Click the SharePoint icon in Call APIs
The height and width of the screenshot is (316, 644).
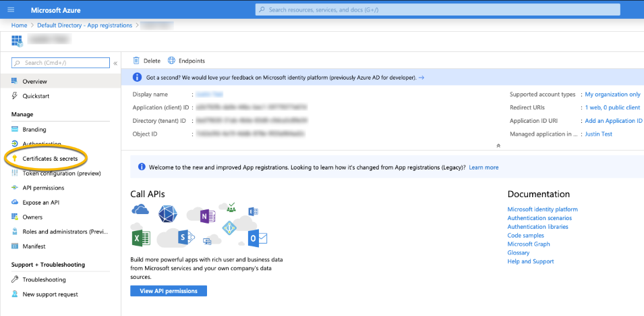pyautogui.click(x=185, y=236)
